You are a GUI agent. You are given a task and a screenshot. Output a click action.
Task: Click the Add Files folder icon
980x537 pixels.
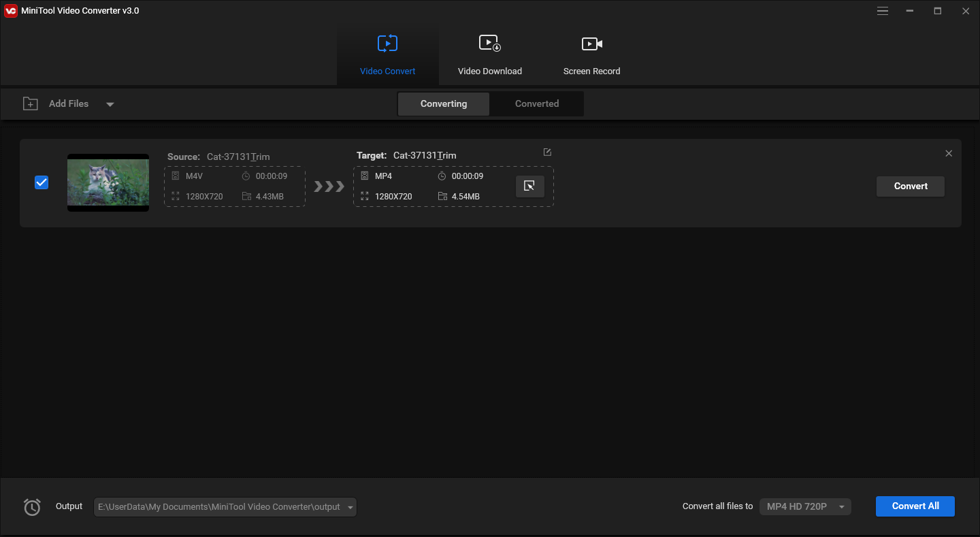(x=31, y=103)
